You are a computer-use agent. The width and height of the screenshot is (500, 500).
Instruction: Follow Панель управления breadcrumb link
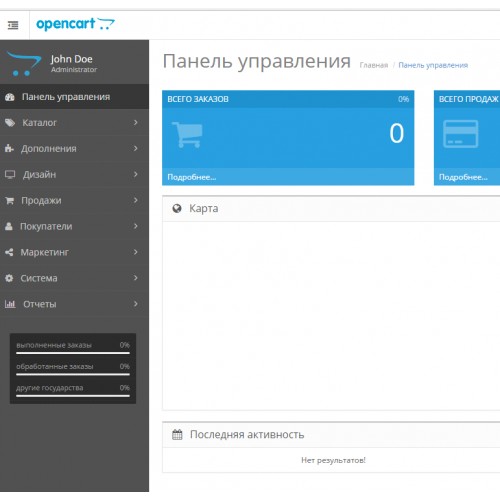point(433,65)
